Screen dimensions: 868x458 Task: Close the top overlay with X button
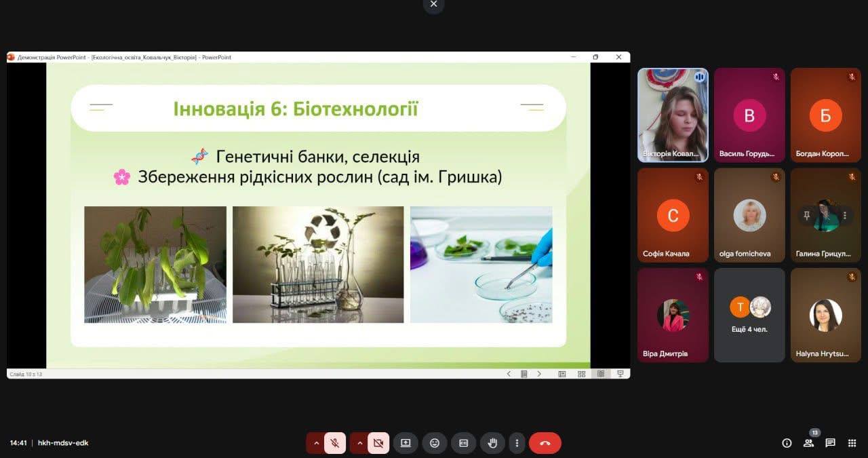tap(434, 5)
